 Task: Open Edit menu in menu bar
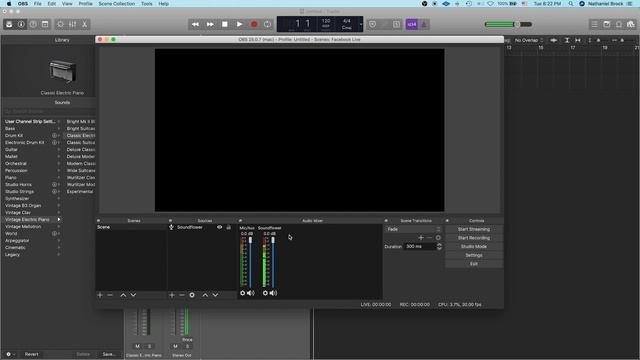click(x=51, y=4)
